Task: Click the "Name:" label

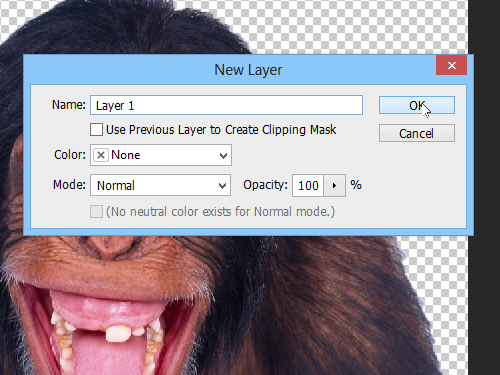Action: 69,105
